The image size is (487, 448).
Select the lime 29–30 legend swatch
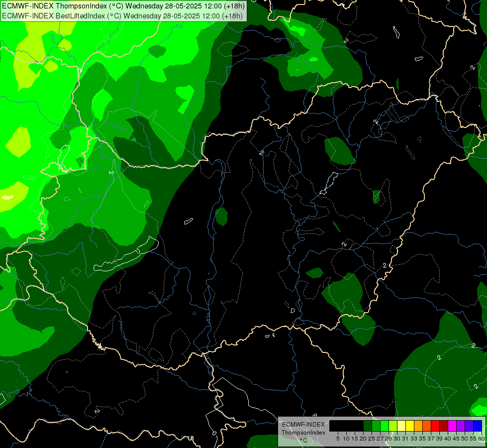click(x=393, y=426)
